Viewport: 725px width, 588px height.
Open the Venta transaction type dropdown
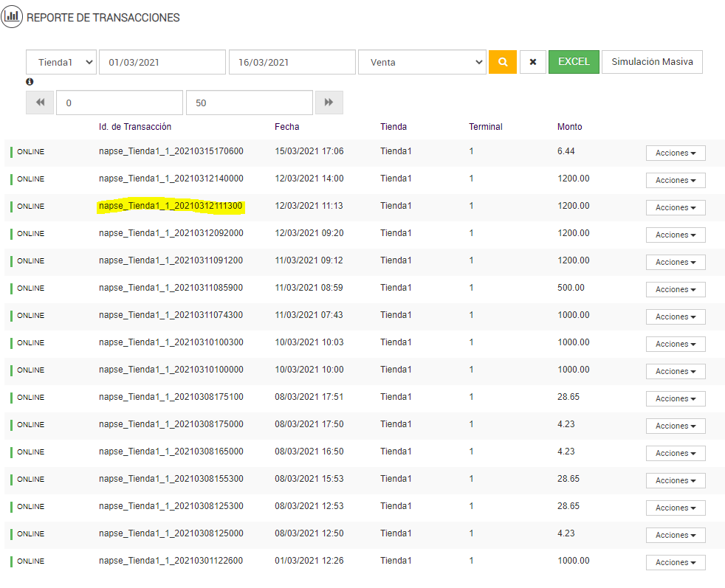(422, 62)
